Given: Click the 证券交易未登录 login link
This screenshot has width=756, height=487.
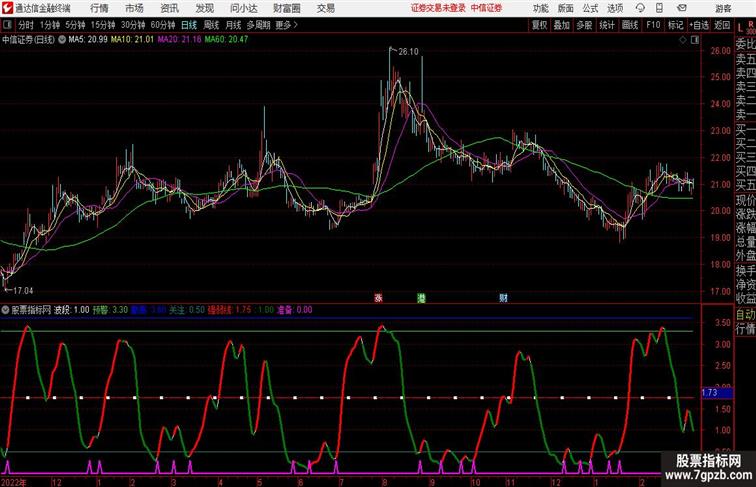Looking at the screenshot, I should 438,8.
